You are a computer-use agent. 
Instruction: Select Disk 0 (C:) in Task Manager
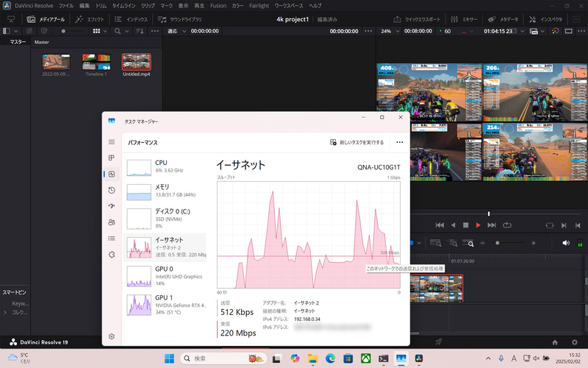165,218
